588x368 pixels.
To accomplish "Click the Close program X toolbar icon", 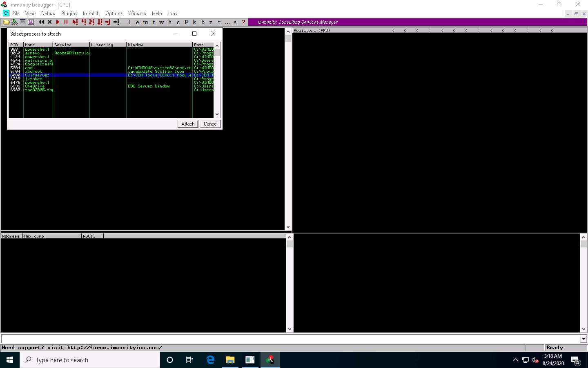I will 50,22.
